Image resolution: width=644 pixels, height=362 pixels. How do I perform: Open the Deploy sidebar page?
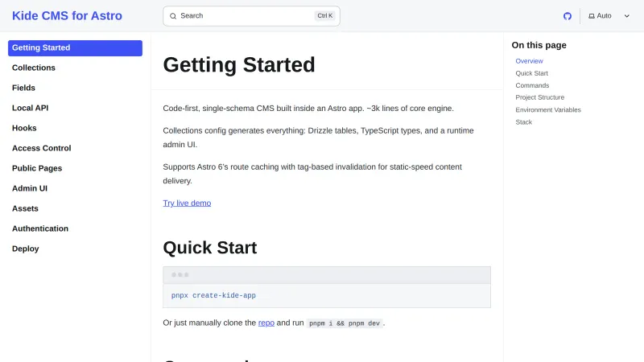pos(25,249)
